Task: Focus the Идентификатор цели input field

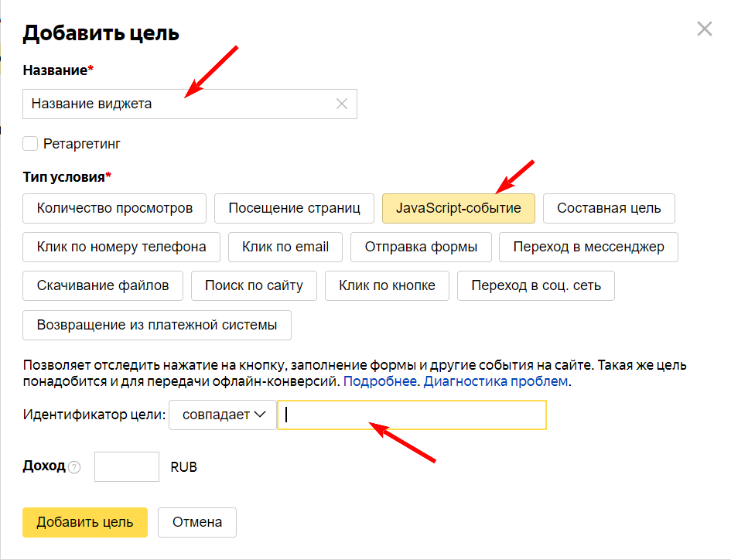Action: [x=412, y=415]
